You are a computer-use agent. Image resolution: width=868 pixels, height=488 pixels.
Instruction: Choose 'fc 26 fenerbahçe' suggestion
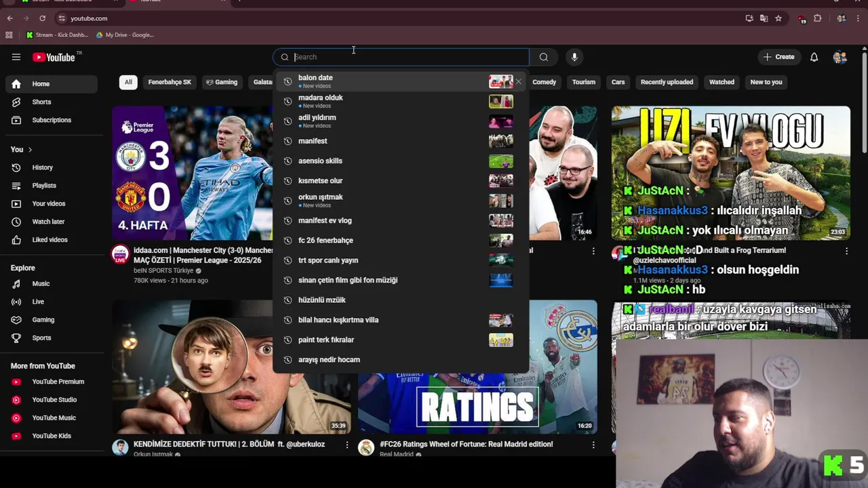[x=401, y=241]
